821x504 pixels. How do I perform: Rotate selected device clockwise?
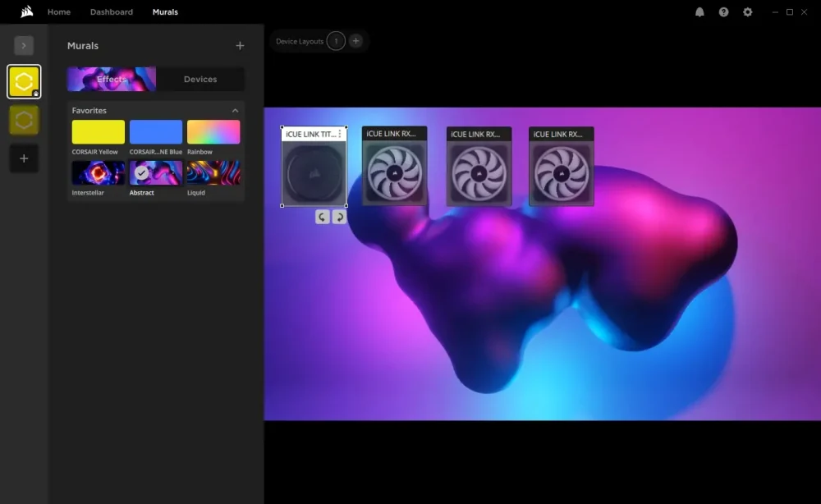tap(339, 217)
